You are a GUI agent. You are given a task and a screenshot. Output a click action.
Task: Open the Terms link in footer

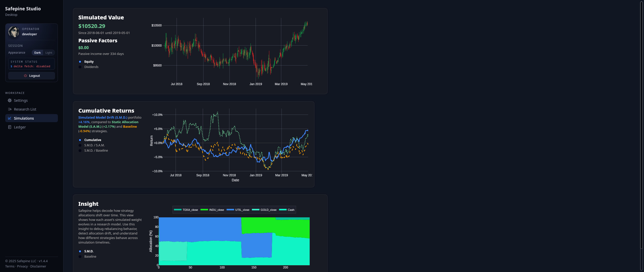[x=10, y=266]
